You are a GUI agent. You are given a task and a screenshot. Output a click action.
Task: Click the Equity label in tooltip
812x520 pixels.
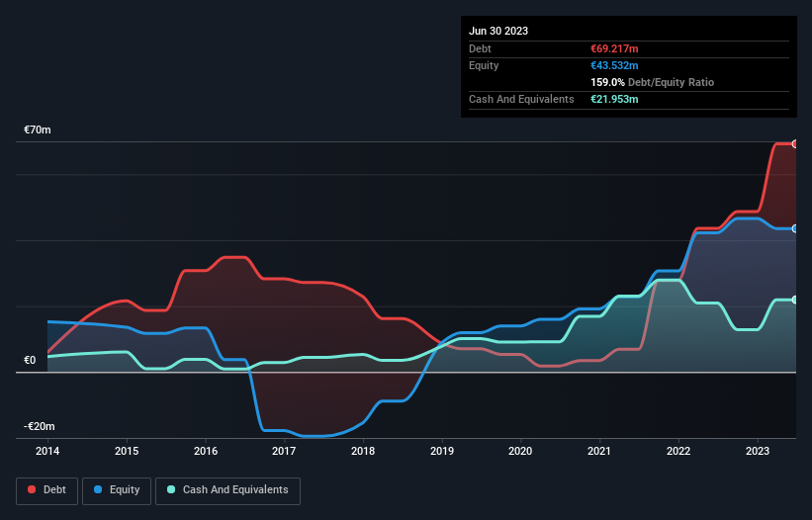(484, 65)
